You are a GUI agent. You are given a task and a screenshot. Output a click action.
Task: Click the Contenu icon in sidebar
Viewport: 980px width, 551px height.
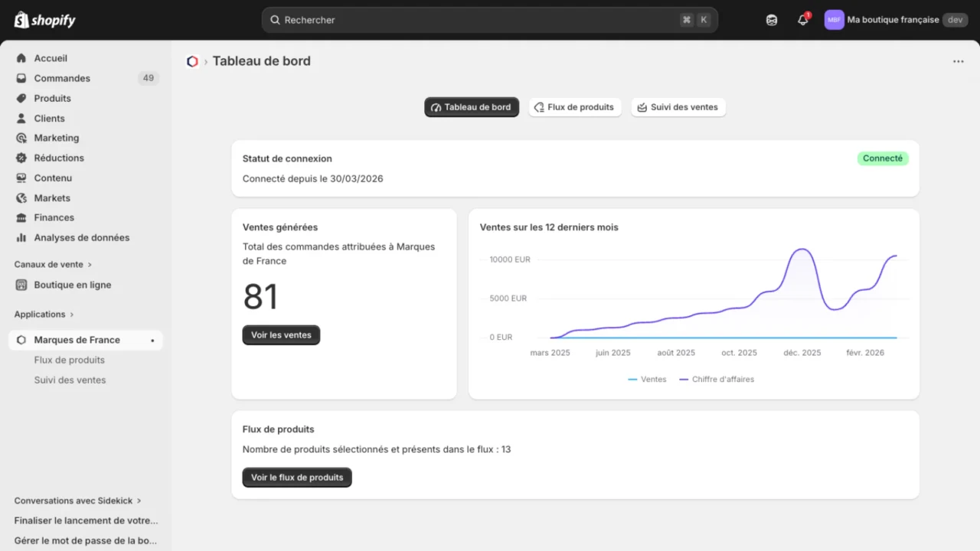pos(21,178)
